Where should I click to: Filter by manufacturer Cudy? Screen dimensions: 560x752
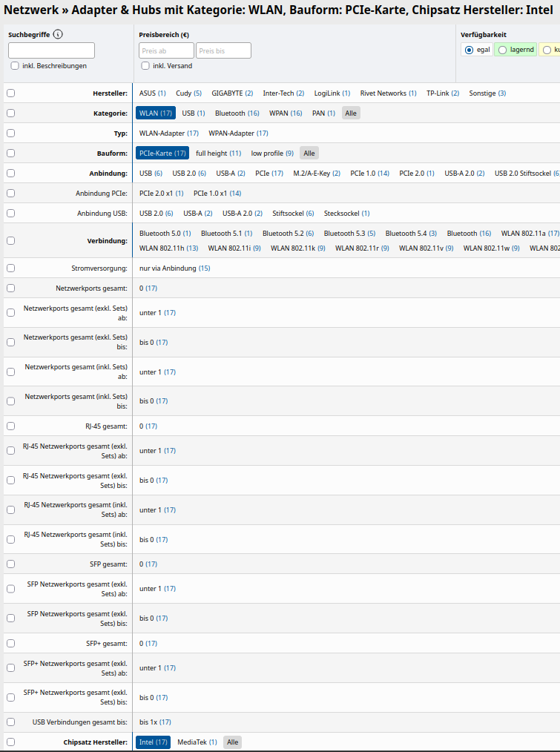[x=188, y=93]
